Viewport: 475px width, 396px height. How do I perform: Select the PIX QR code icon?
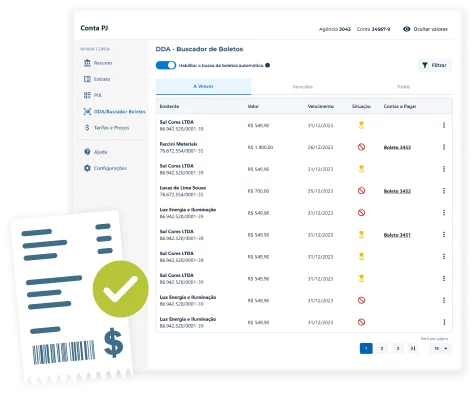87,95
